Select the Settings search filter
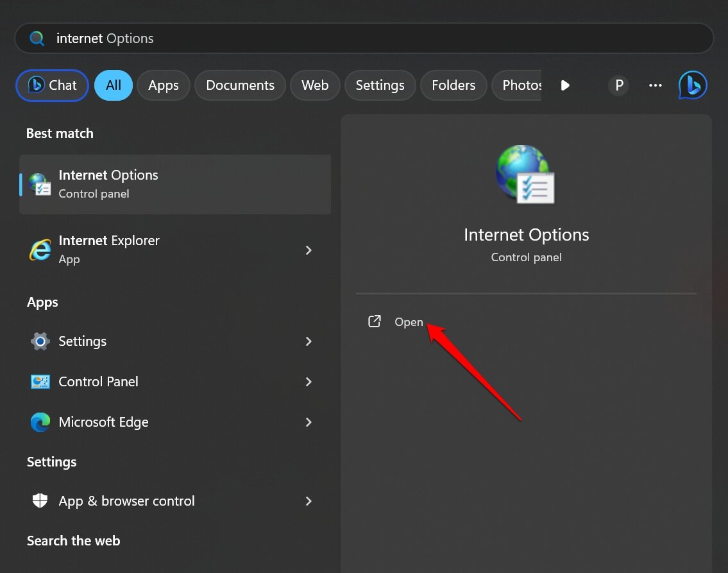This screenshot has height=573, width=728. pyautogui.click(x=380, y=85)
